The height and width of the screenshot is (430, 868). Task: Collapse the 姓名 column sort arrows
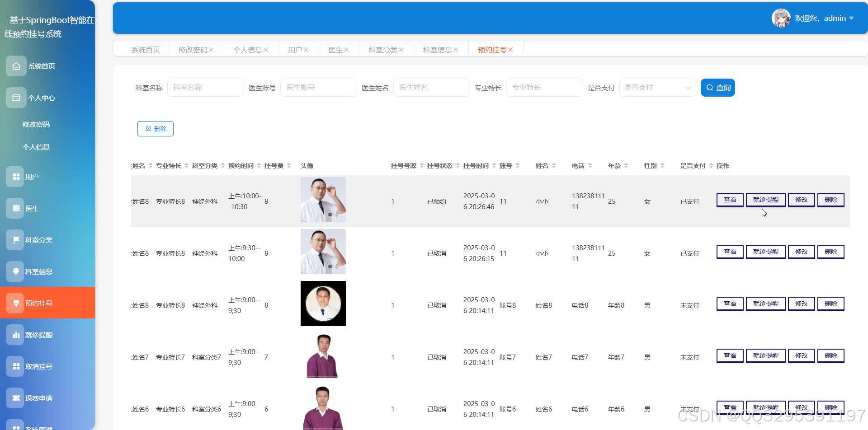point(554,165)
